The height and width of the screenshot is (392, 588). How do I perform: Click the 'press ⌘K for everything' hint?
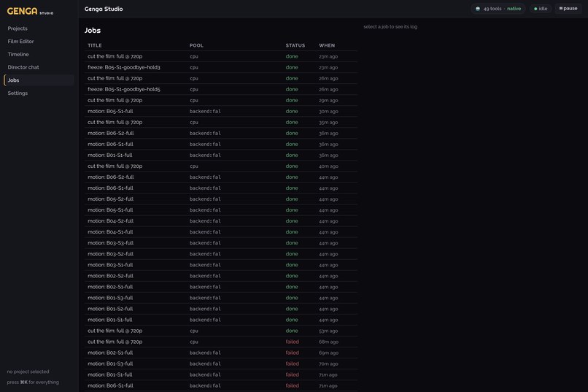(x=33, y=383)
